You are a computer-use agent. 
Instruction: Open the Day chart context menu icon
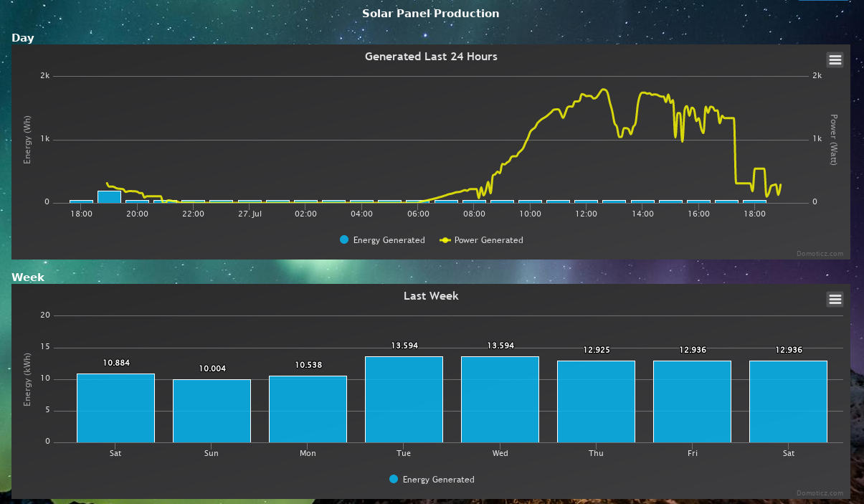point(835,60)
